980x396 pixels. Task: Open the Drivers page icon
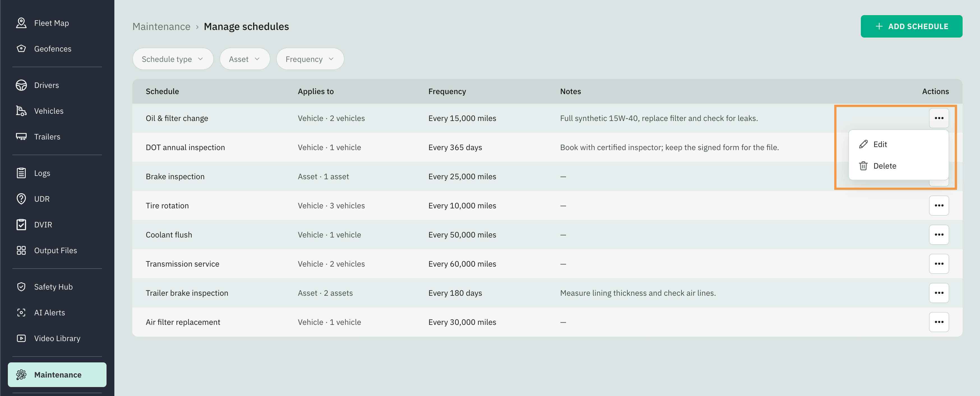[x=21, y=85]
